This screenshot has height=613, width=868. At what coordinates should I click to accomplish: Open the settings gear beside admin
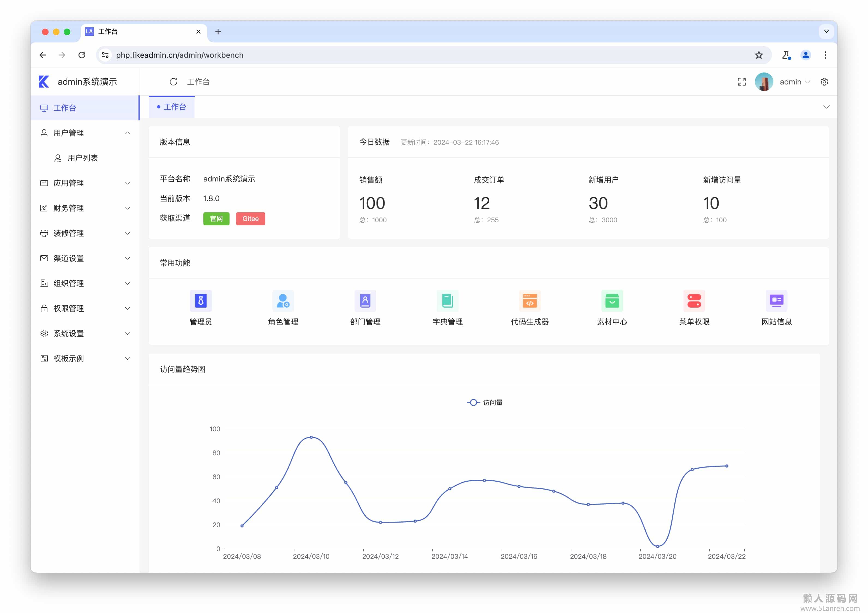click(824, 82)
